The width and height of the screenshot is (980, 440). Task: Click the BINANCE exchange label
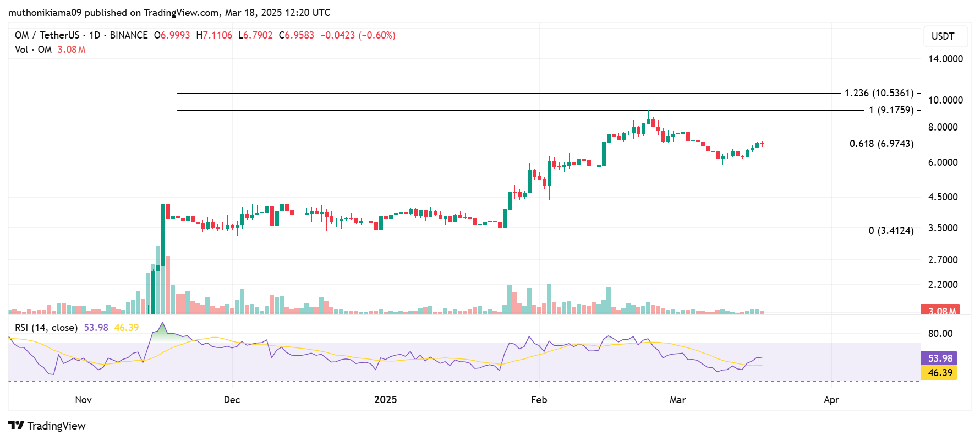tap(129, 35)
